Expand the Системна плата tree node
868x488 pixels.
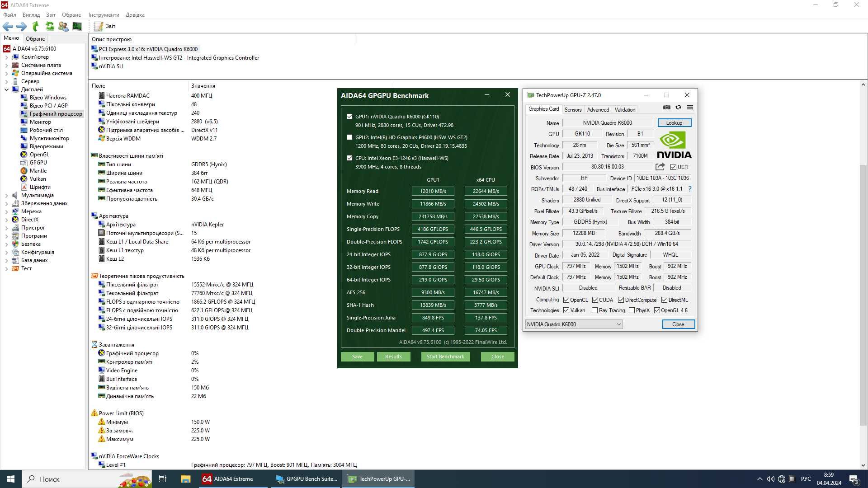[x=6, y=66]
